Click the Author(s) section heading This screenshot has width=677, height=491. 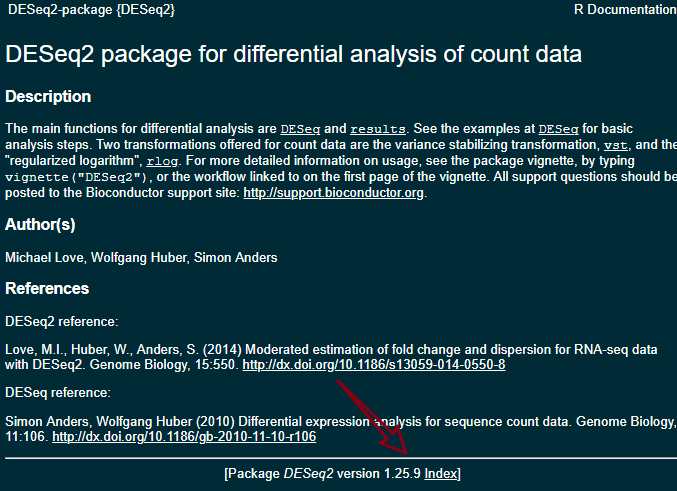[x=40, y=225]
